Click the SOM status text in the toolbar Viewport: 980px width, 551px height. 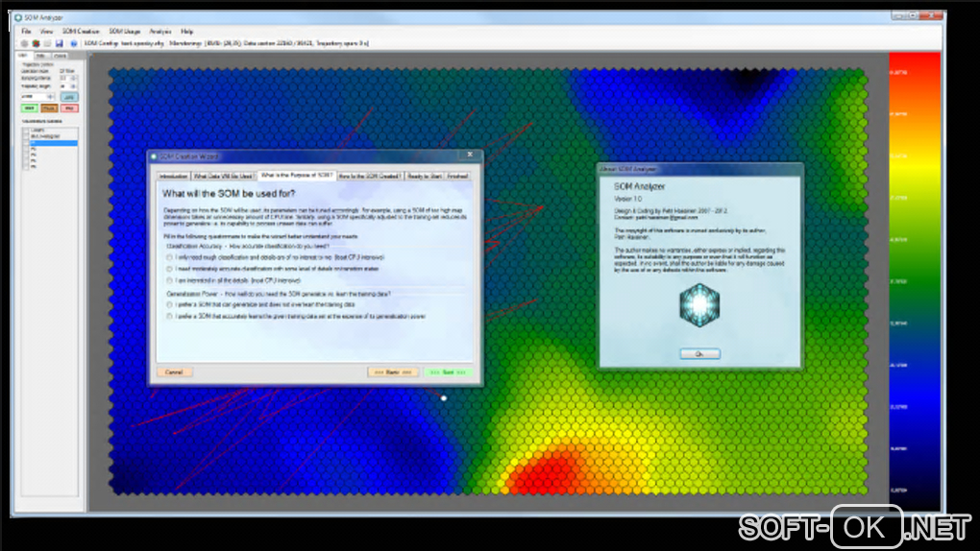coord(226,44)
